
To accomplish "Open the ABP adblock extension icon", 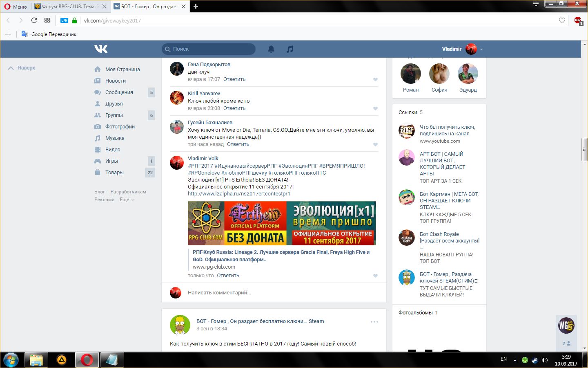I will point(578,20).
